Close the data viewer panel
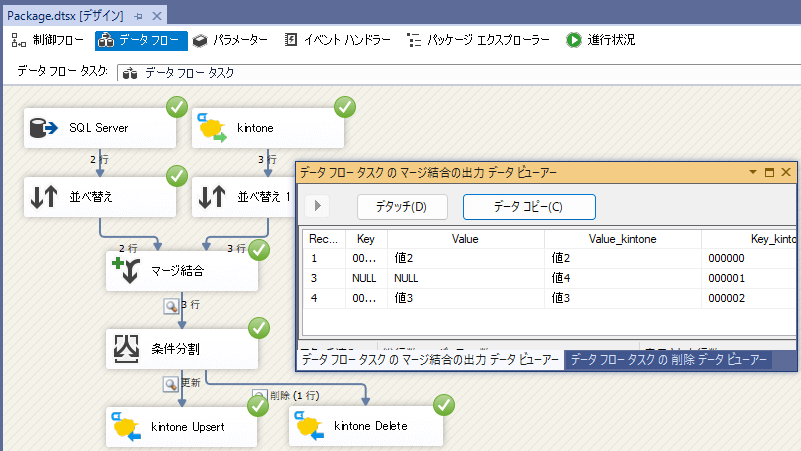The height and width of the screenshot is (451, 801). click(786, 172)
